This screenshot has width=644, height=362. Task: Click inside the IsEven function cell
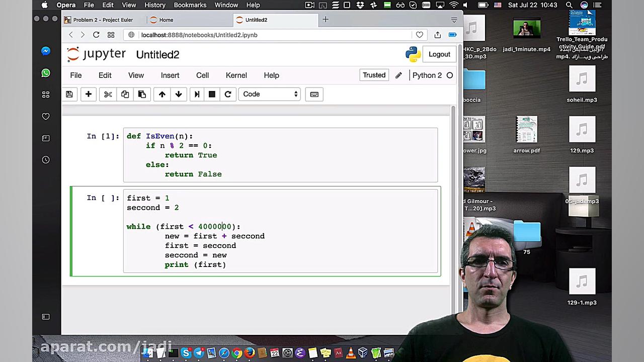tap(280, 155)
